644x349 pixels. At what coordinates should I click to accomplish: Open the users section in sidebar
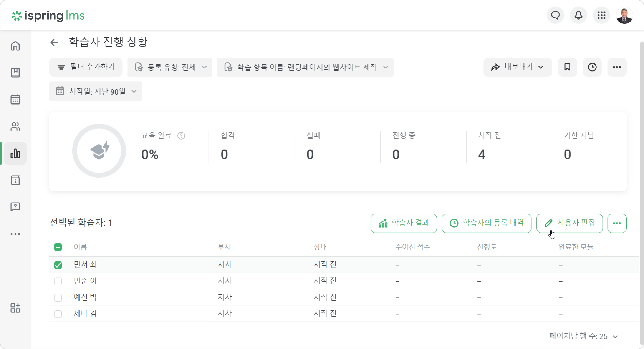click(15, 126)
